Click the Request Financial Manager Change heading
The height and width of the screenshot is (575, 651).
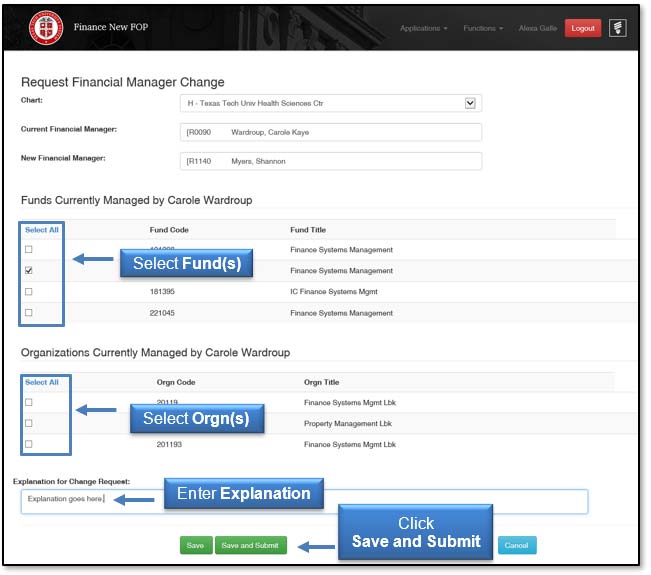[122, 82]
